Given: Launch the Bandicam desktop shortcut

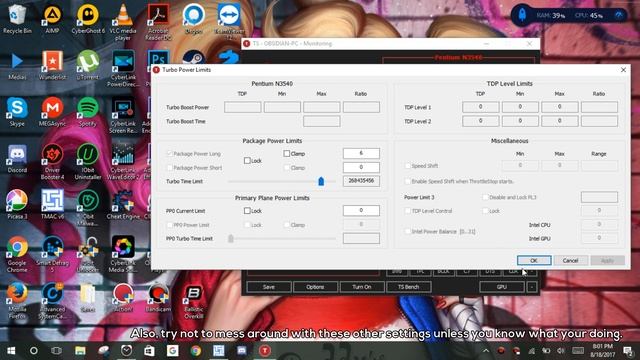Looking at the screenshot, I should (x=158, y=297).
